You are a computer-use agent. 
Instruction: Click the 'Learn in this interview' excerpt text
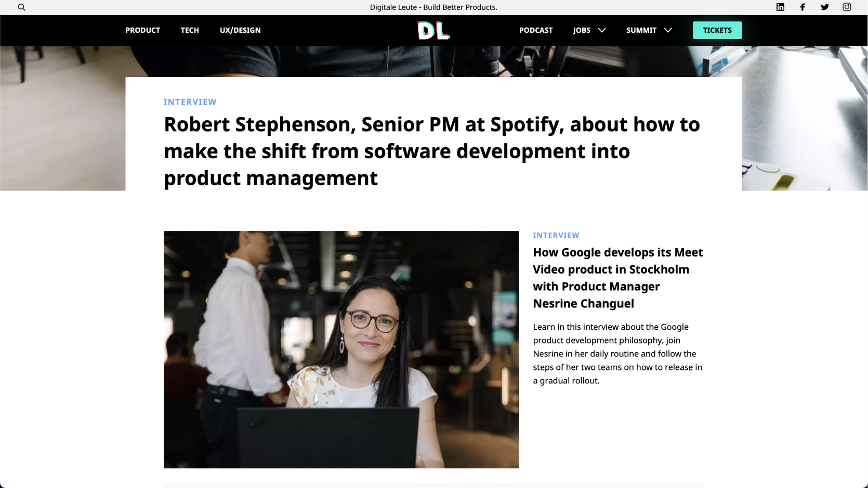[x=617, y=354]
